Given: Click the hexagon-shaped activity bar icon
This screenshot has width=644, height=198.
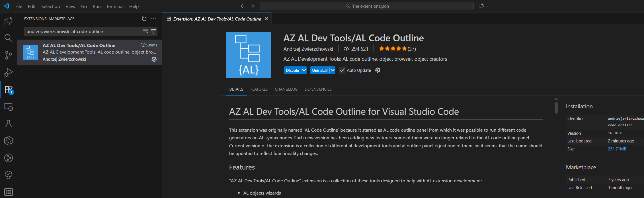Looking at the screenshot, I should click(9, 141).
